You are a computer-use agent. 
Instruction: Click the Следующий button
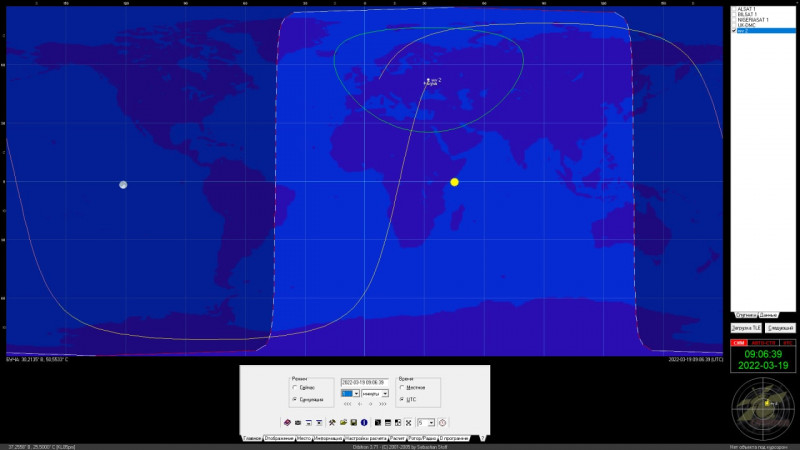[780, 328]
